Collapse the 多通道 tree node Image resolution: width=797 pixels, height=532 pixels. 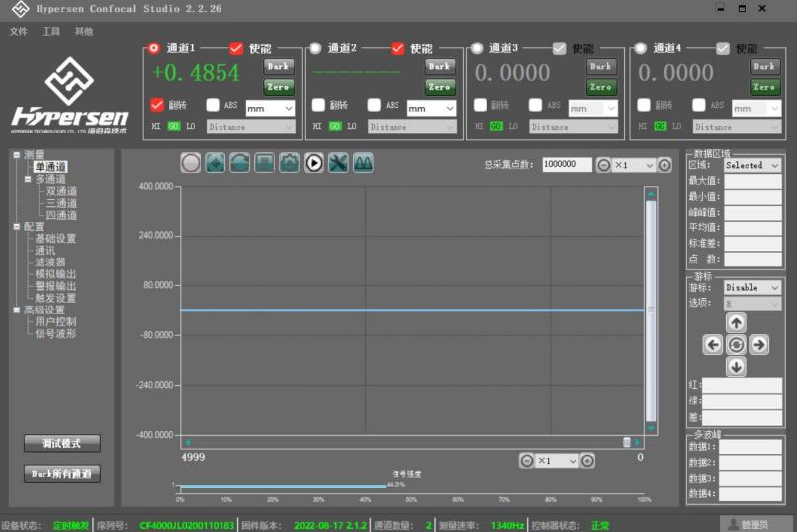pos(28,179)
